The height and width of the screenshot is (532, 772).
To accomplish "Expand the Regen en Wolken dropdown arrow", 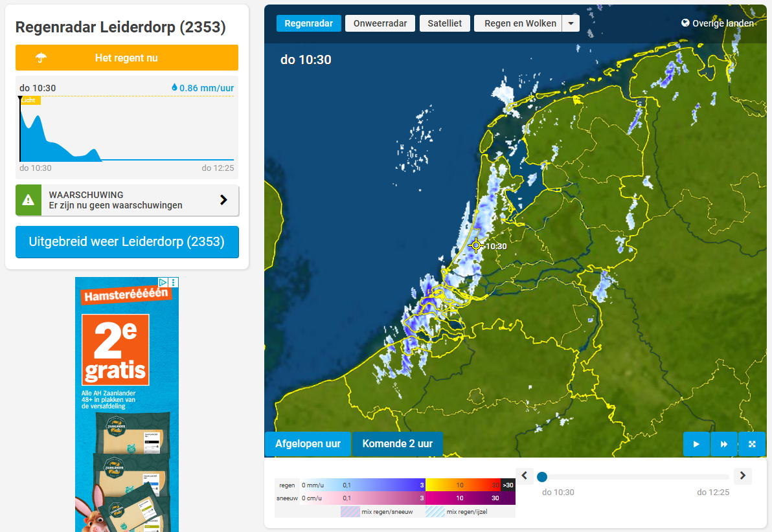I will tap(571, 23).
